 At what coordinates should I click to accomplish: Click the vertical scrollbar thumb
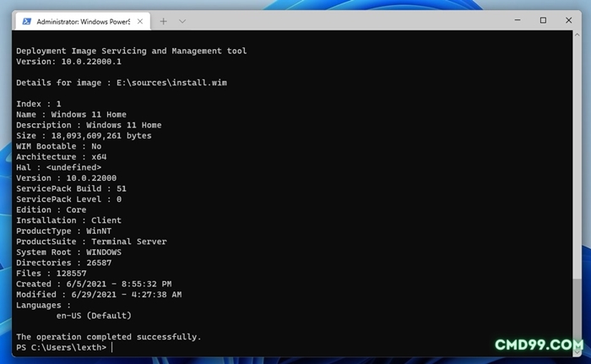tap(577, 313)
